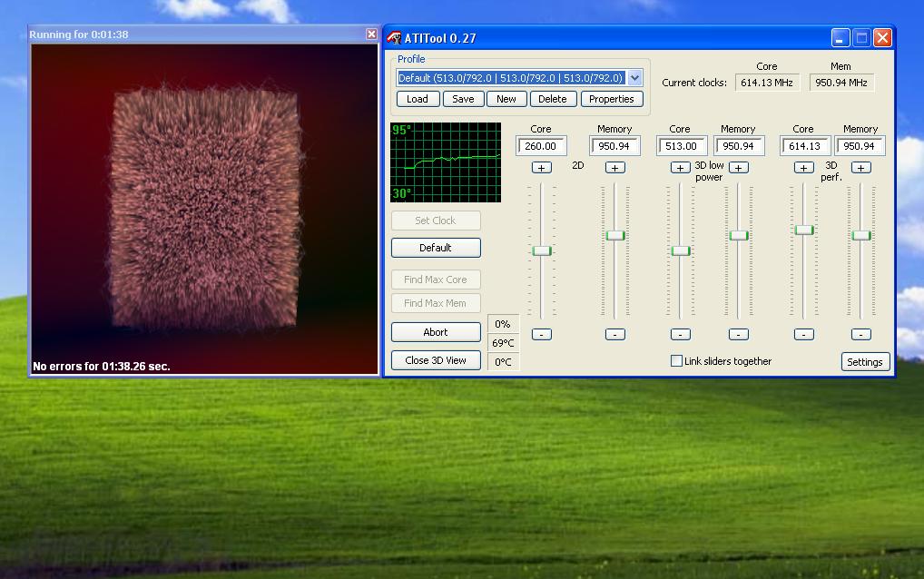The image size is (924, 579).
Task: Click the ATITool title bar icon
Action: [x=394, y=38]
